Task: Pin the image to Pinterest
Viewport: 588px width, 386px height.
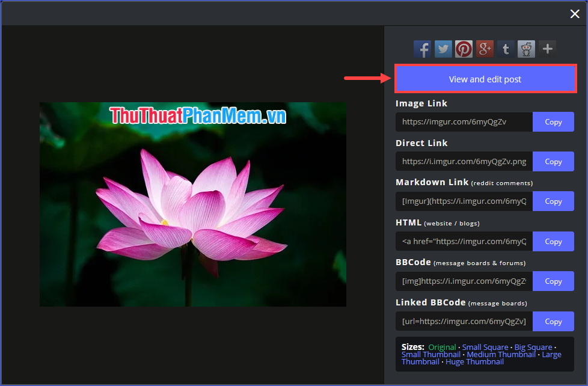Action: coord(464,49)
